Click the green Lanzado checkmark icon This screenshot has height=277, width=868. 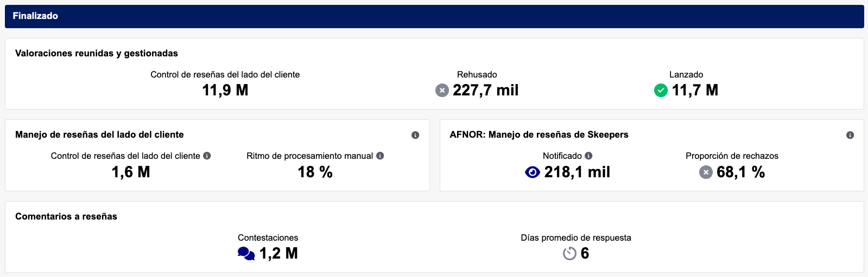(x=661, y=91)
